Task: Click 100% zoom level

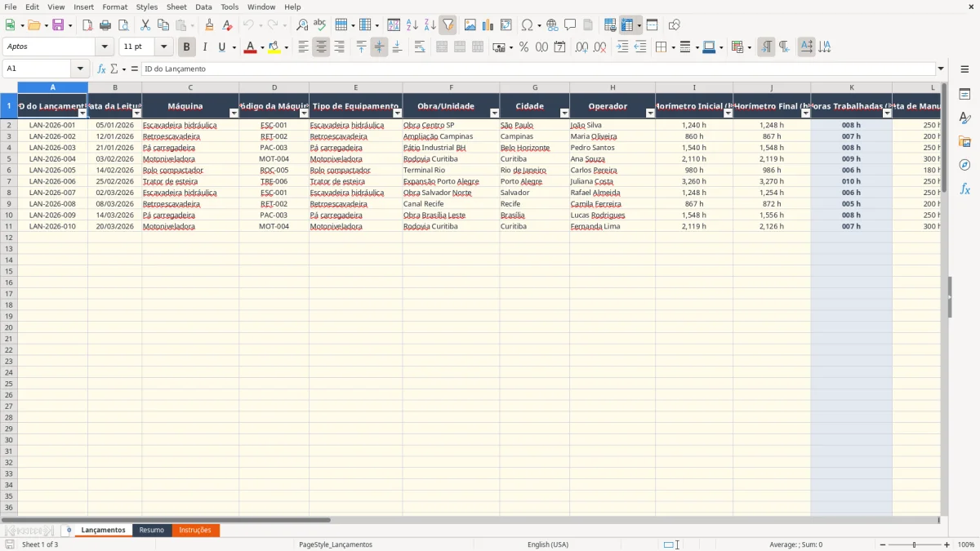Action: pos(966,544)
